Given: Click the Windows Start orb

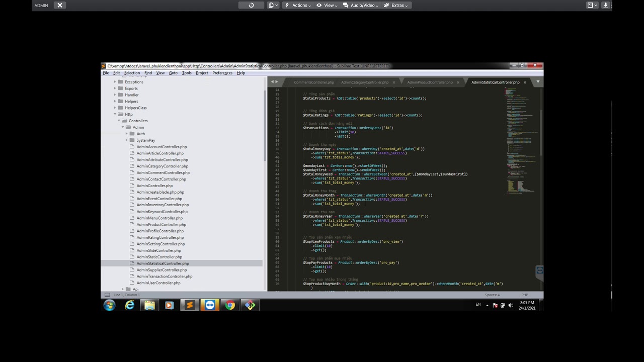Looking at the screenshot, I should coord(109,305).
